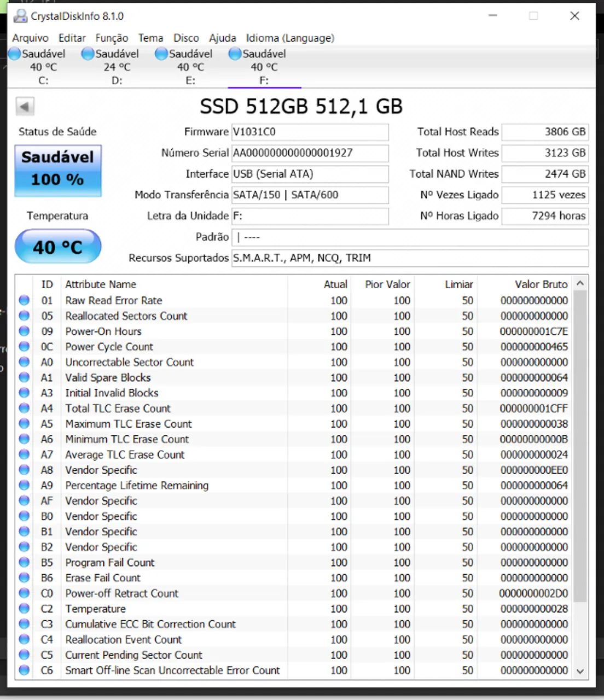The height and width of the screenshot is (700, 604).
Task: Click the Total NAND Writes value 2474 GB
Action: click(545, 174)
